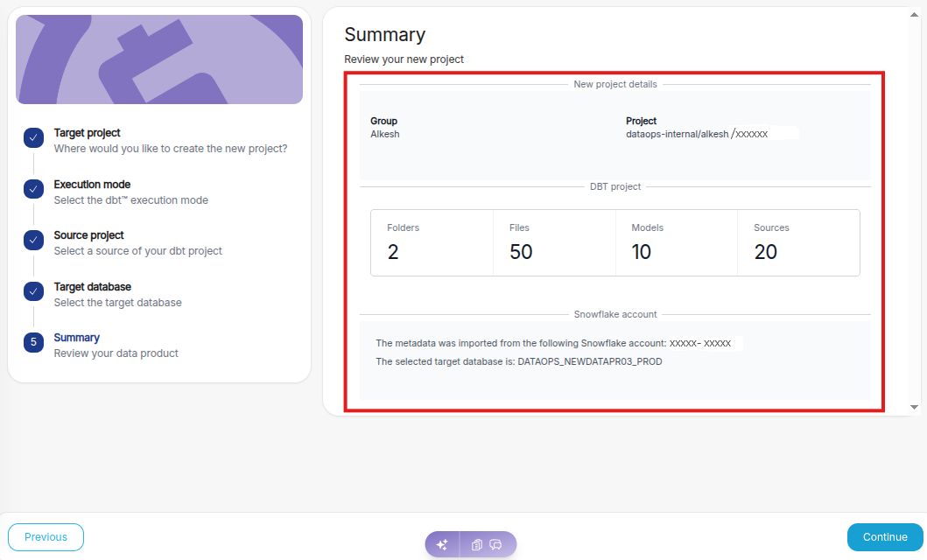Click the Execution mode step checkmark icon
This screenshot has height=560, width=927.
coord(33,189)
